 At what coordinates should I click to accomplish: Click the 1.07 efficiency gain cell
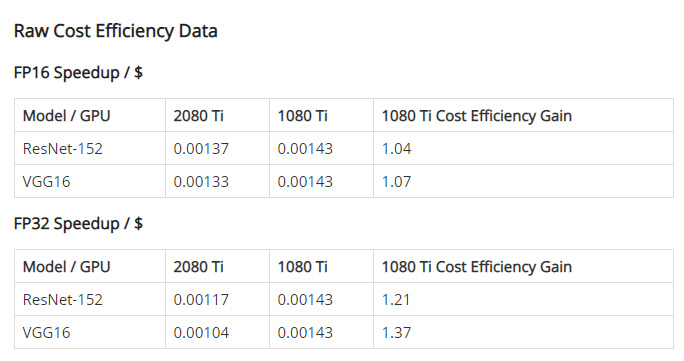[523, 181]
